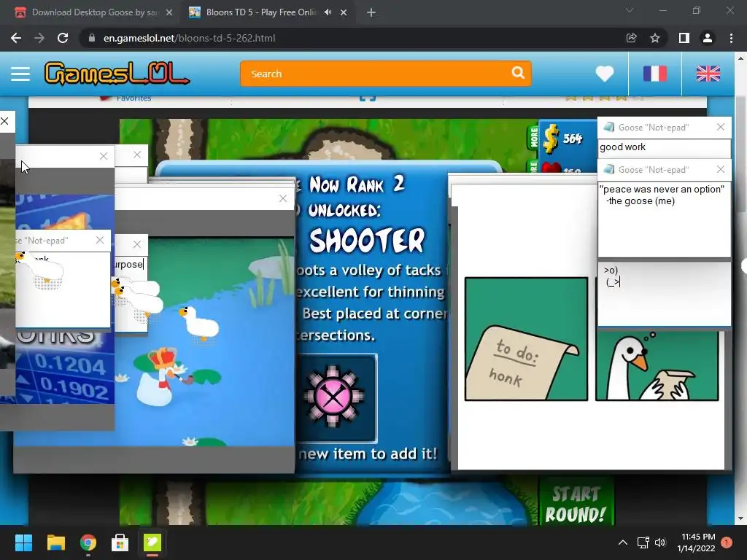Open the browser side panel
Viewport: 747px width, 560px height.
684,38
